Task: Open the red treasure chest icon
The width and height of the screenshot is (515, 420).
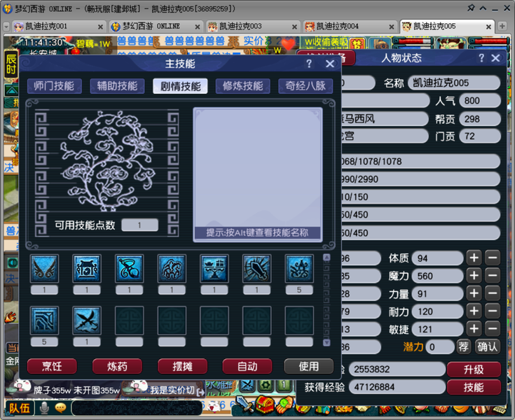Action: click(265, 405)
